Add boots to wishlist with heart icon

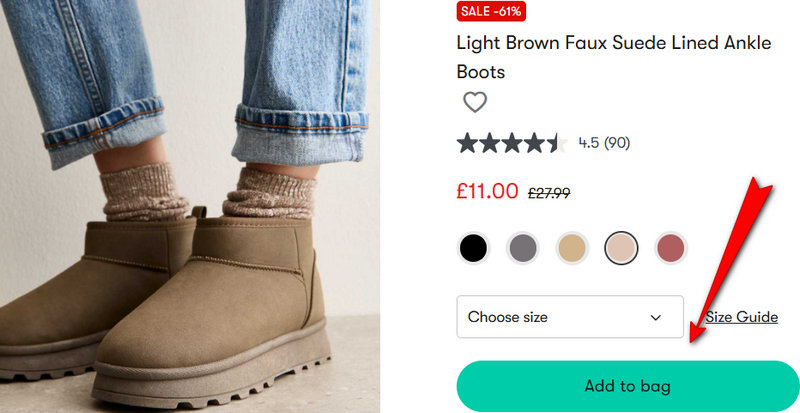[x=475, y=102]
